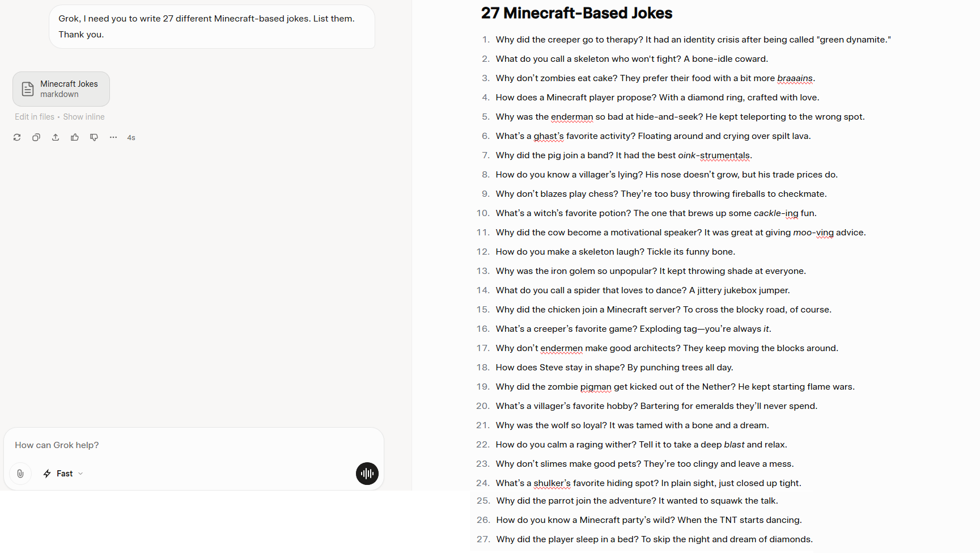Image resolution: width=980 pixels, height=553 pixels.
Task: Click the chicken join a Minecraft server joke
Action: pos(664,310)
